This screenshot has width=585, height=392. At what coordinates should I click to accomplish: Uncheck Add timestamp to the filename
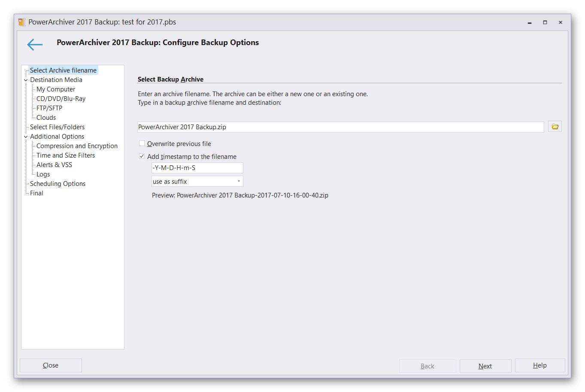click(x=142, y=156)
